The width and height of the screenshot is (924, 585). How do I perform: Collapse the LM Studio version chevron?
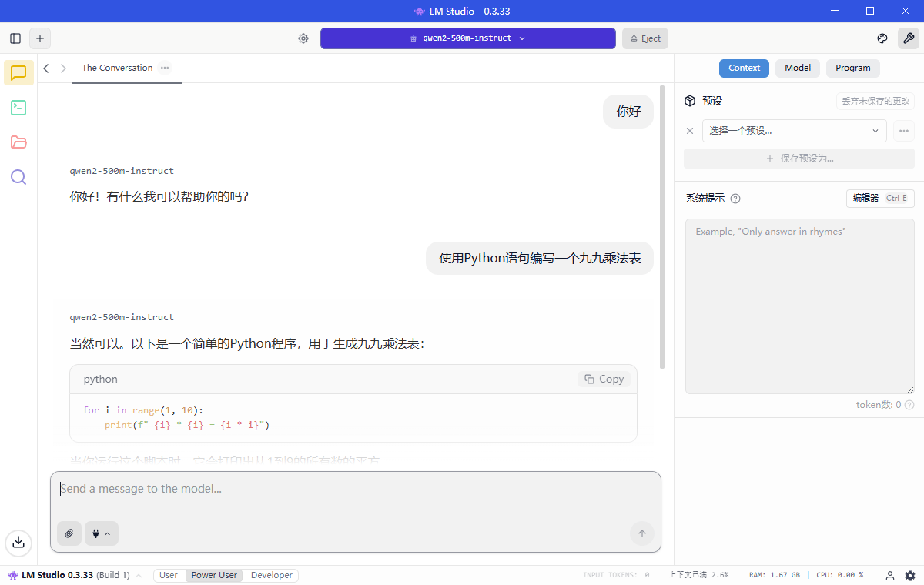point(138,575)
